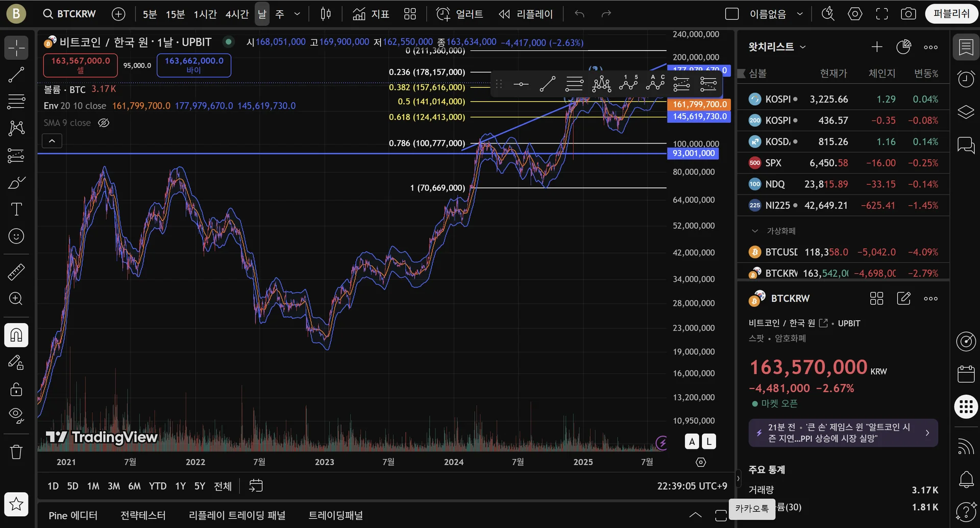Select the brush drawing tool
The width and height of the screenshot is (980, 528).
click(16, 182)
